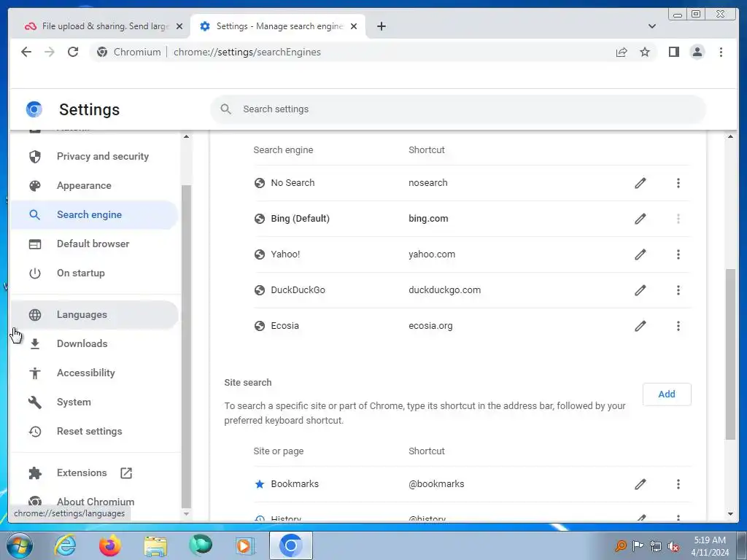Open the Chromium three-dot main menu
This screenshot has width=747, height=560.
pos(721,52)
